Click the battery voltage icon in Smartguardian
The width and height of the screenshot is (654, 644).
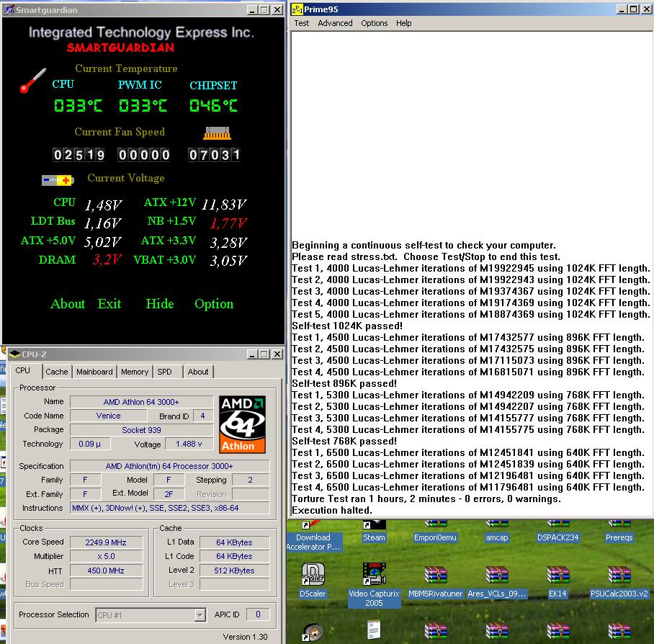tap(58, 180)
